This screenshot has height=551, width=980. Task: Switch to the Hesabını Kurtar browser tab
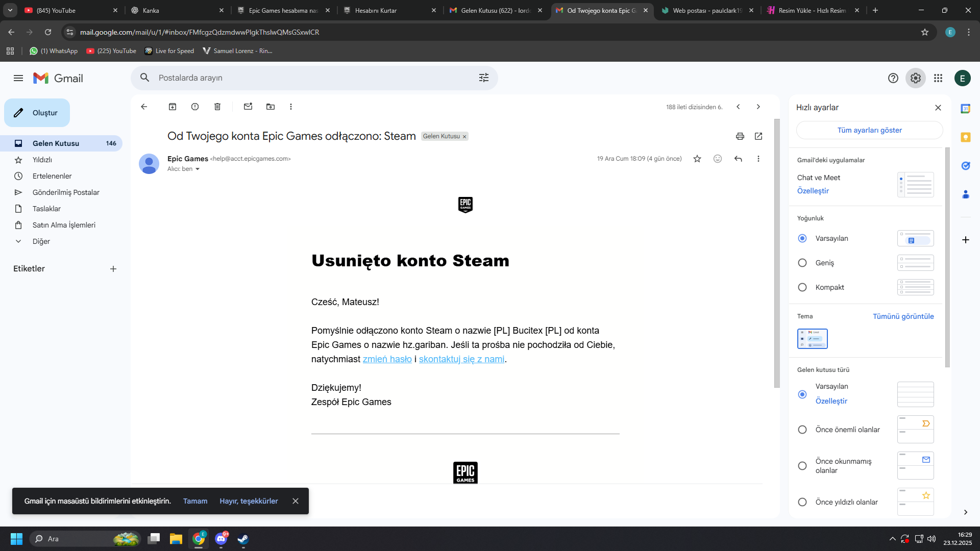[x=390, y=10]
